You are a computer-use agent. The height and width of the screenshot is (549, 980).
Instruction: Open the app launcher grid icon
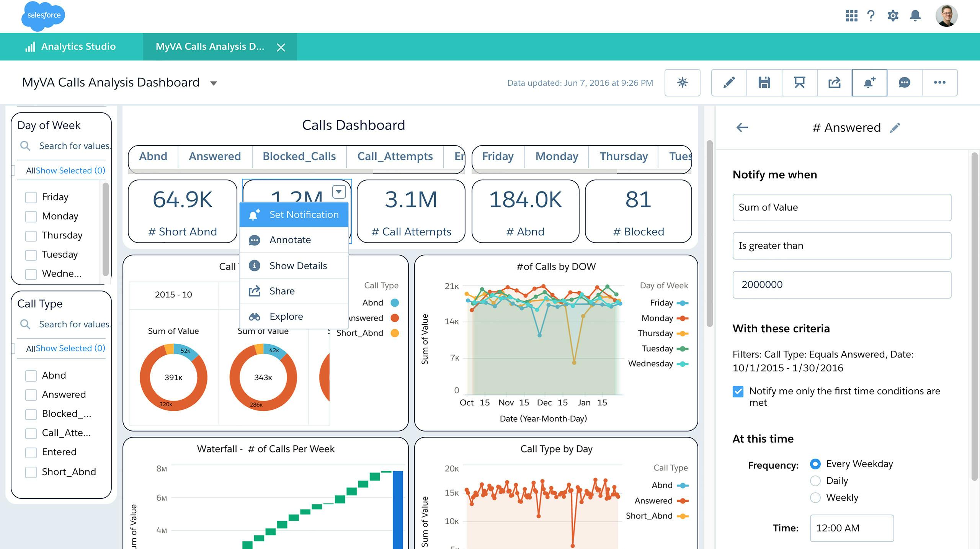click(x=851, y=16)
